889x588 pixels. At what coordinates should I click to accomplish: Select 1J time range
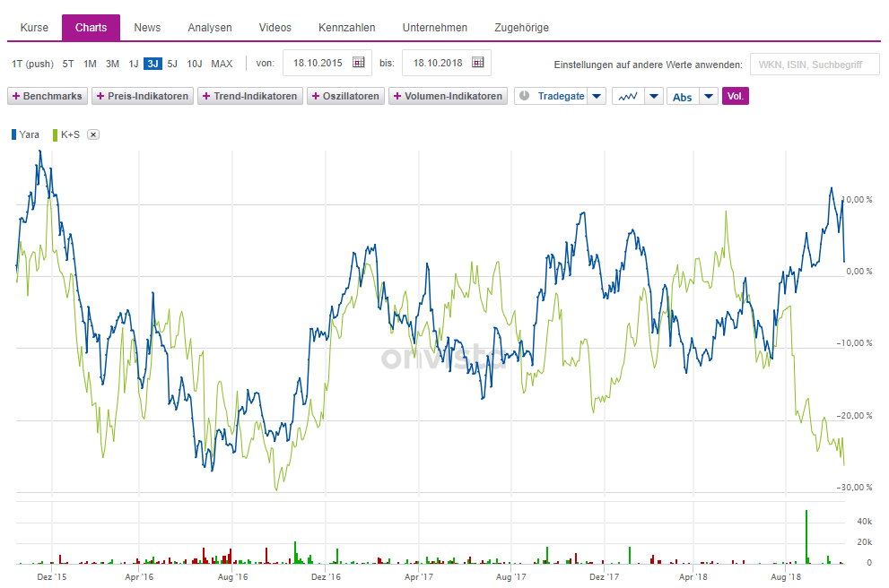pyautogui.click(x=134, y=64)
